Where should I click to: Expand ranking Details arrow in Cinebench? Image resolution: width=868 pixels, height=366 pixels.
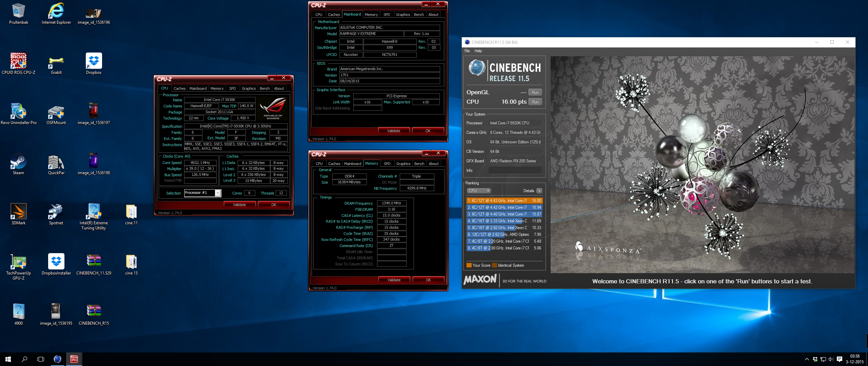click(x=539, y=191)
